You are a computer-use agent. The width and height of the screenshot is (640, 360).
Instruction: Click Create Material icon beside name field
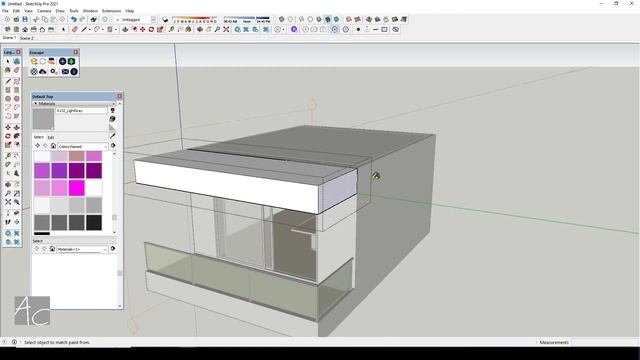click(x=113, y=119)
